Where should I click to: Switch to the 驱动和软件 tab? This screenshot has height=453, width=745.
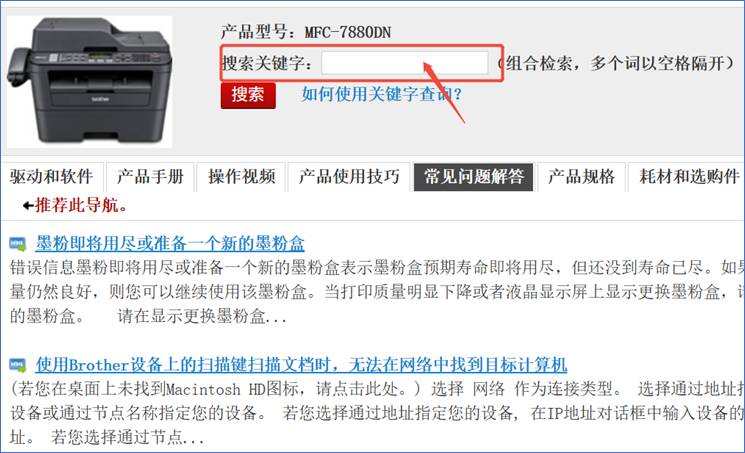click(51, 177)
